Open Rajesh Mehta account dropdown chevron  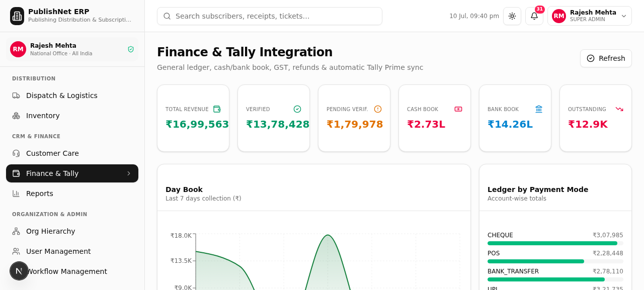[x=624, y=16]
